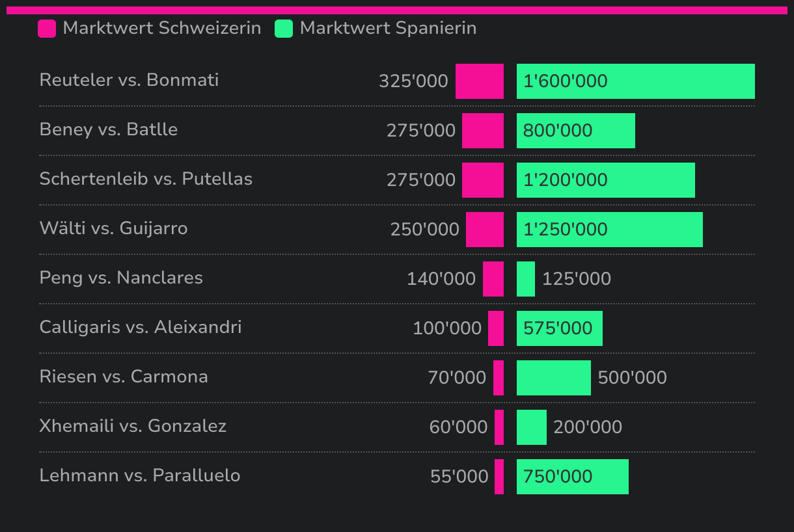Click the pink Marktwert Schweizerin legend swatch
The image size is (794, 532).
(x=47, y=29)
